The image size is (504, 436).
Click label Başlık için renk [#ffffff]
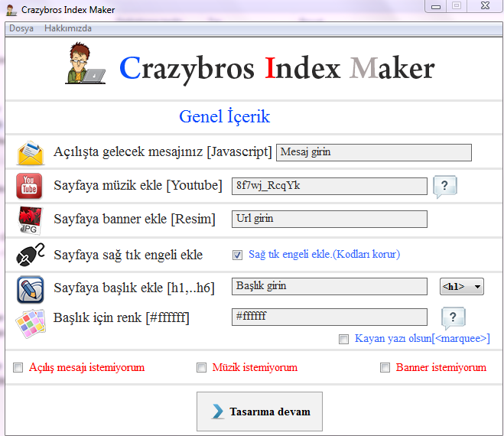tap(121, 317)
